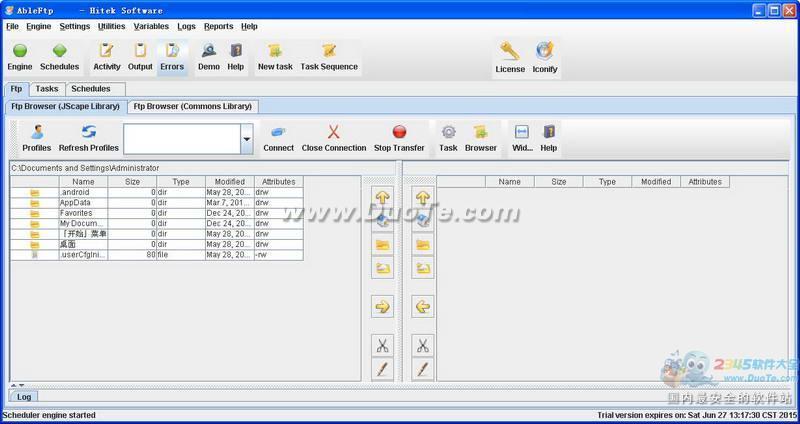Sort local files by Name column
Image resolution: width=800 pixels, height=424 pixels.
83,182
